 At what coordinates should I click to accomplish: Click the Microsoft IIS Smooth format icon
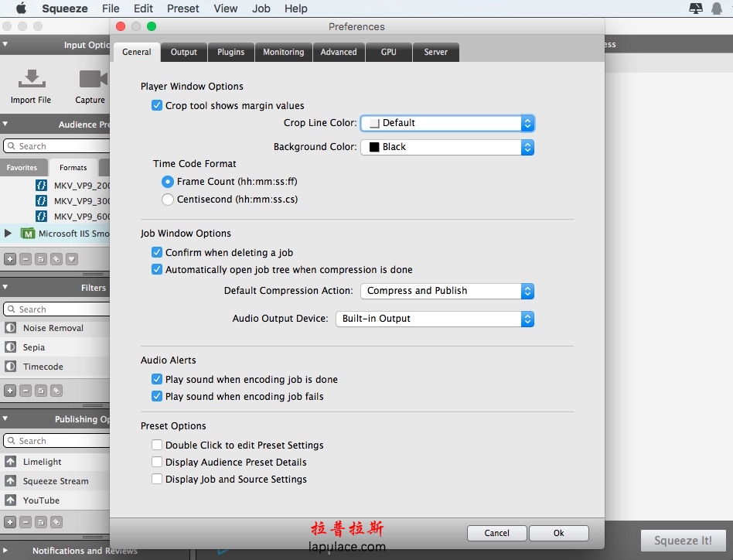[28, 234]
